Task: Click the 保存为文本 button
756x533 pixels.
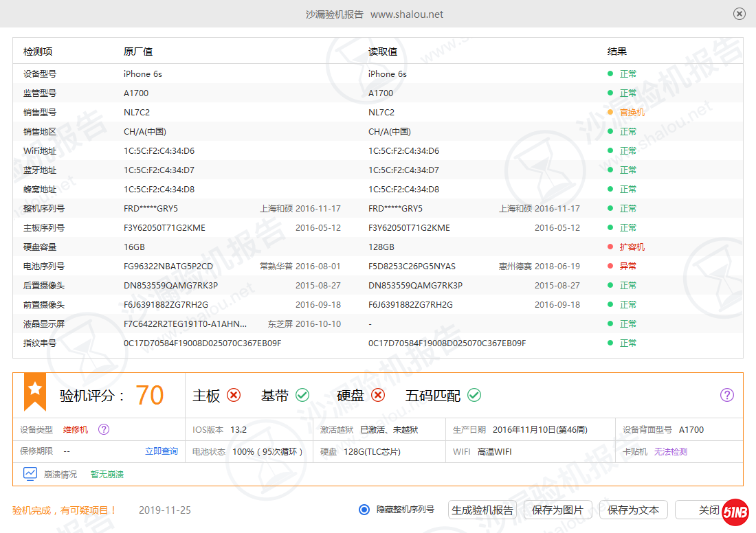Action: coord(633,510)
